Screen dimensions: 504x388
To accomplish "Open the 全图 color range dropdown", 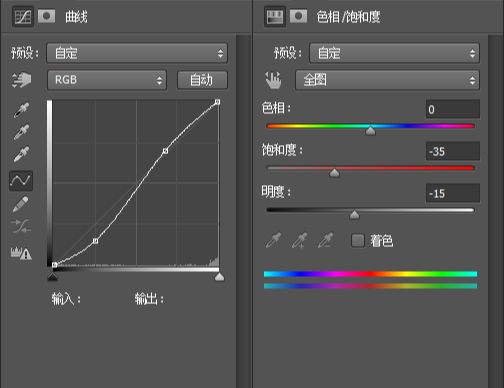I will click(387, 80).
